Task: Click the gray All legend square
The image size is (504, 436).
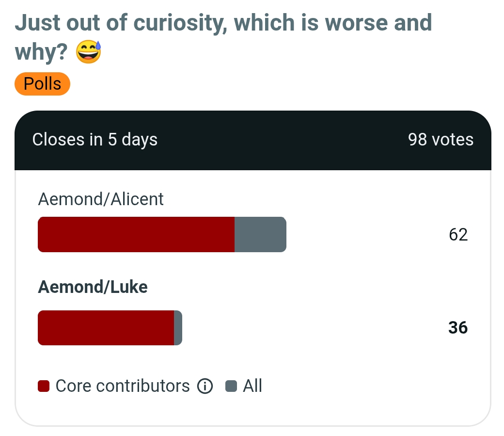Action: tap(231, 386)
